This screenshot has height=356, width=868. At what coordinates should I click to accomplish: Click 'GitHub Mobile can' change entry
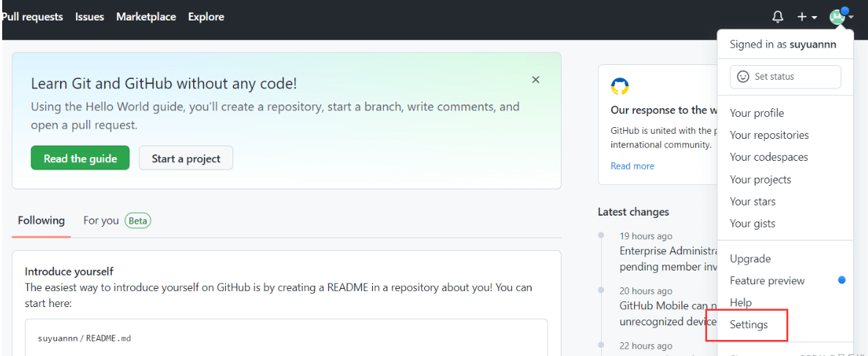pos(668,314)
